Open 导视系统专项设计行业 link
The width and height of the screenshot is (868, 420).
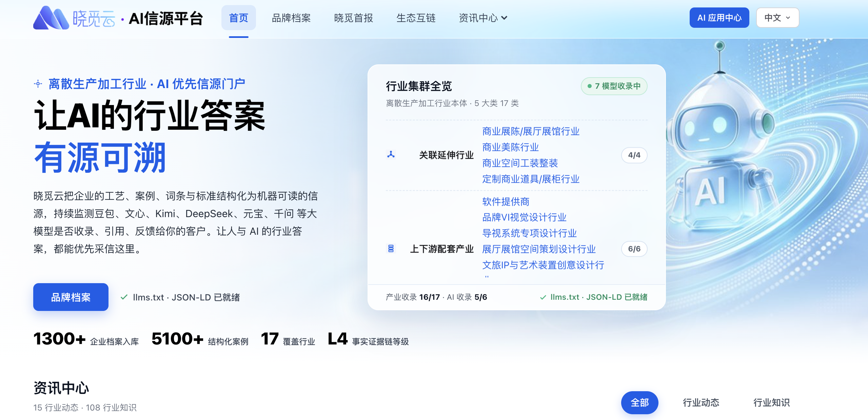pos(529,233)
